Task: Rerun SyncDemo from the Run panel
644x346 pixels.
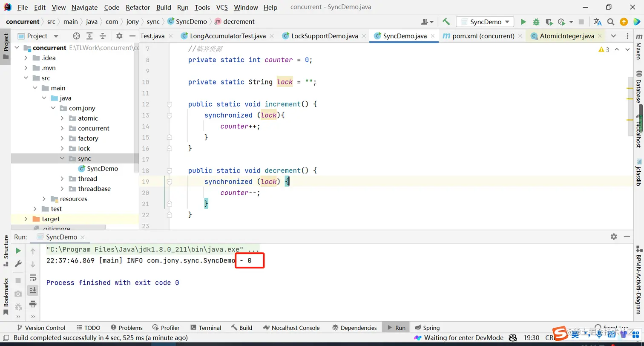Action: click(x=18, y=251)
